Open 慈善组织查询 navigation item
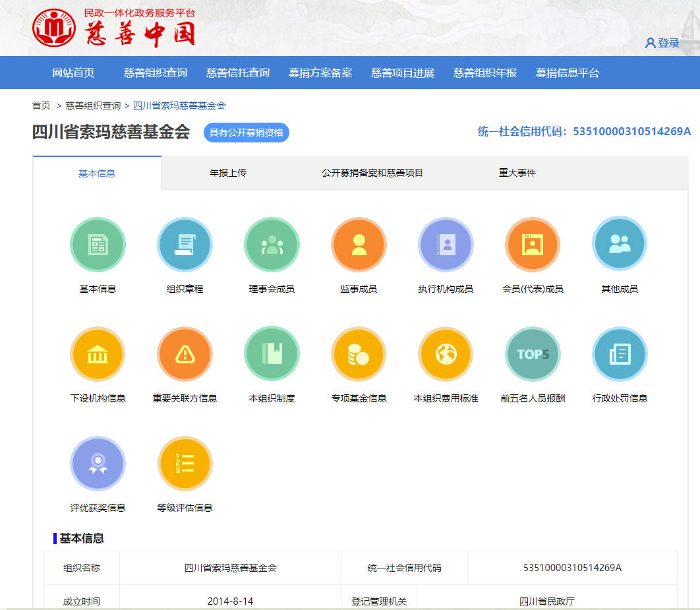 pyautogui.click(x=156, y=73)
